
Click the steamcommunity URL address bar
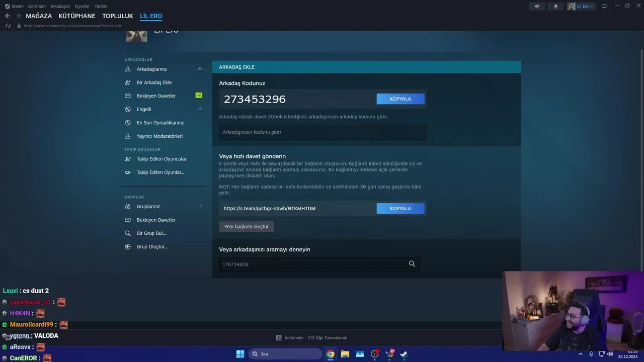pyautogui.click(x=72, y=26)
